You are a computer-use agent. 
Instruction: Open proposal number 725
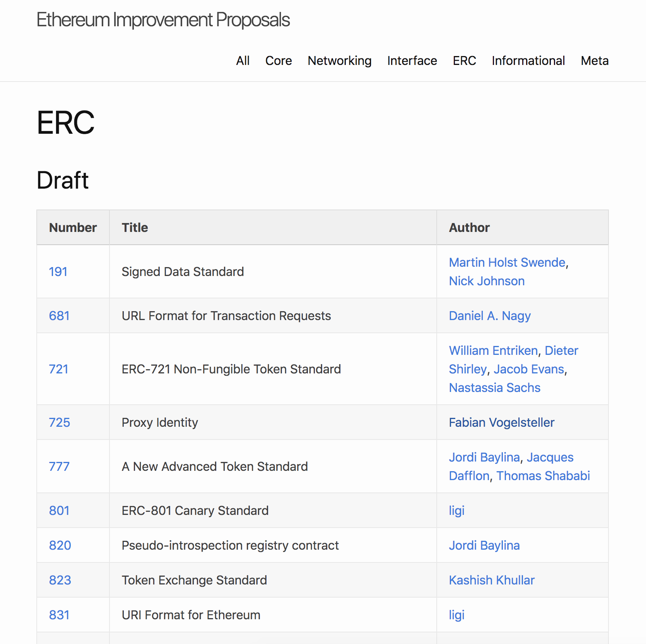(x=60, y=423)
